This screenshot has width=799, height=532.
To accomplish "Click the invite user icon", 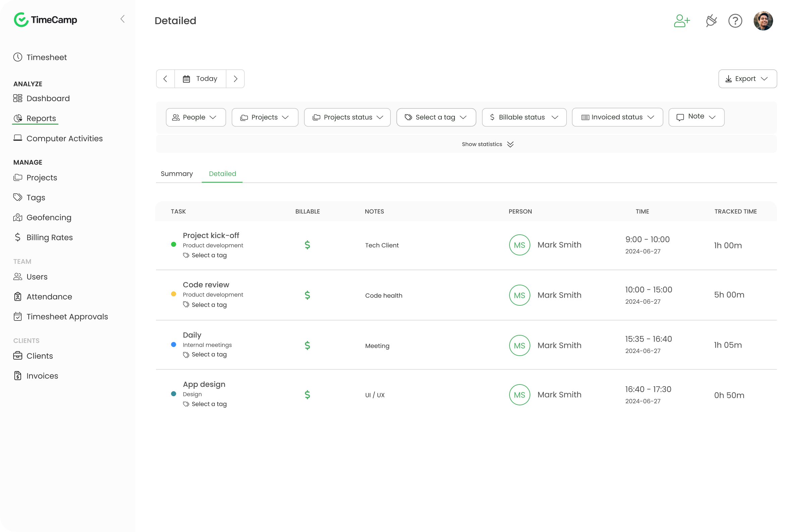I will click(x=682, y=21).
